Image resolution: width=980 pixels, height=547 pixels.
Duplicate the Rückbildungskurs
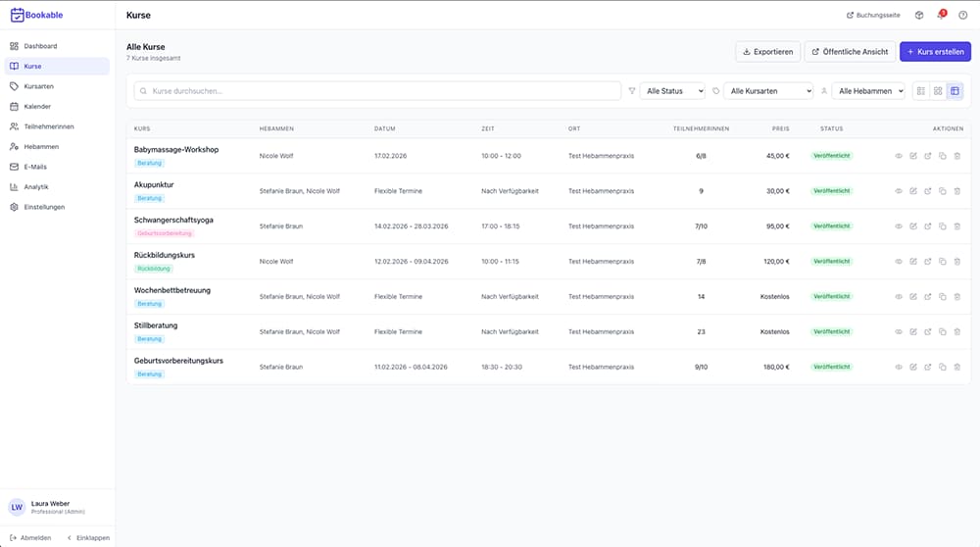(943, 262)
